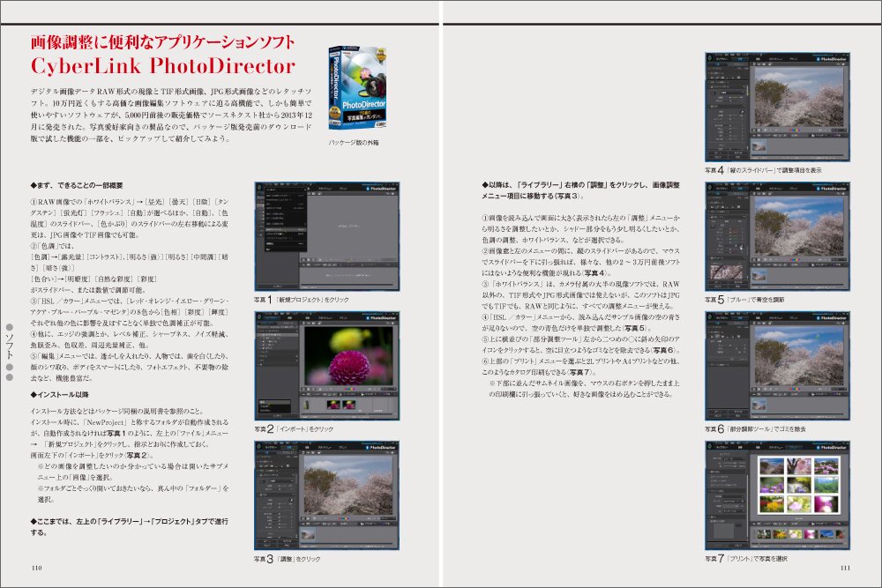
Task: Click the caption 写真1「新規プロジェクト」をクリック
Action: pos(302,300)
